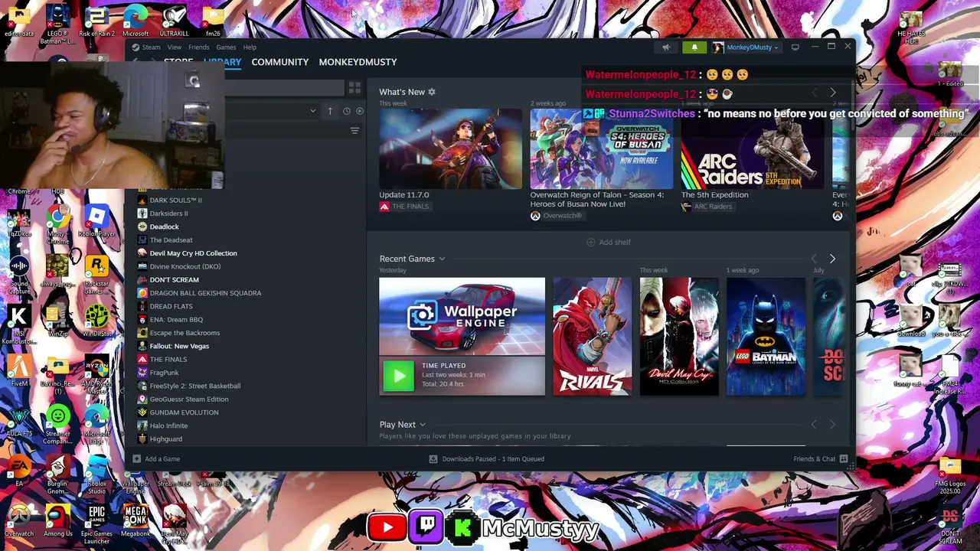Screen dimensions: 980x551
Task: Show next What's New items with right arrow
Action: [x=833, y=93]
